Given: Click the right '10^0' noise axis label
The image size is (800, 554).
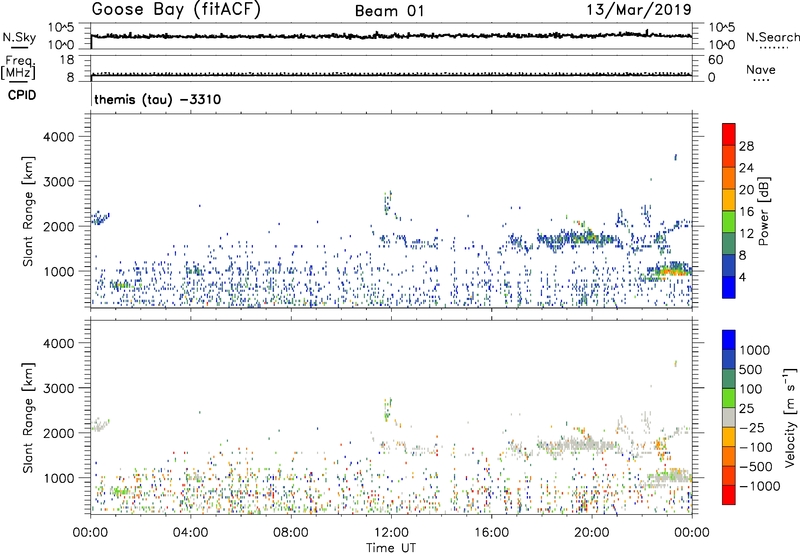Looking at the screenshot, I should click(721, 45).
